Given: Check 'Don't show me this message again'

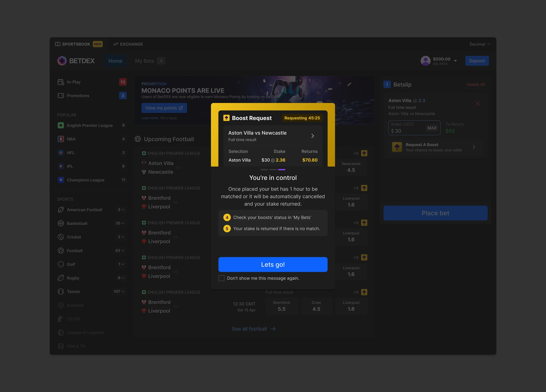Looking at the screenshot, I should [221, 278].
